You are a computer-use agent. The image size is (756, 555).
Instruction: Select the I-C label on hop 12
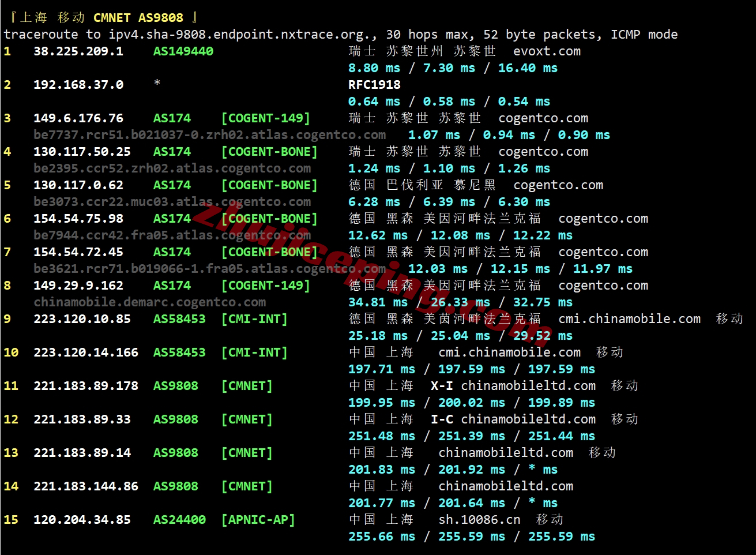[x=442, y=419]
